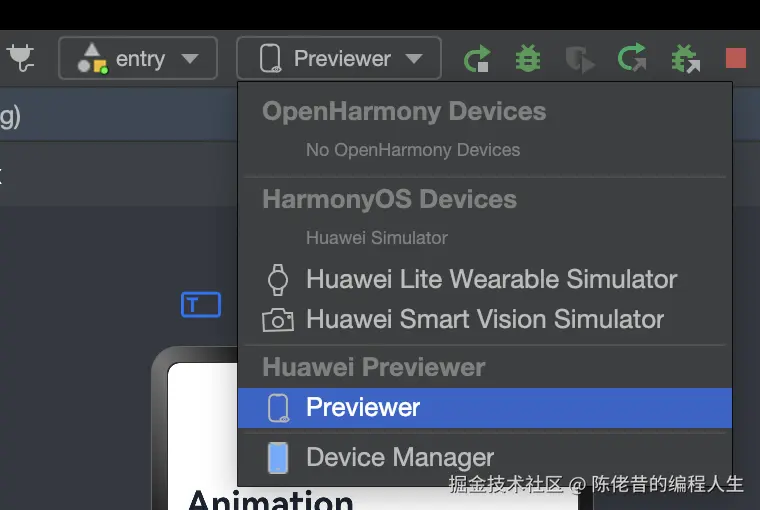The image size is (760, 510).
Task: Click the grey shield-and-play icon
Action: pyautogui.click(x=580, y=59)
